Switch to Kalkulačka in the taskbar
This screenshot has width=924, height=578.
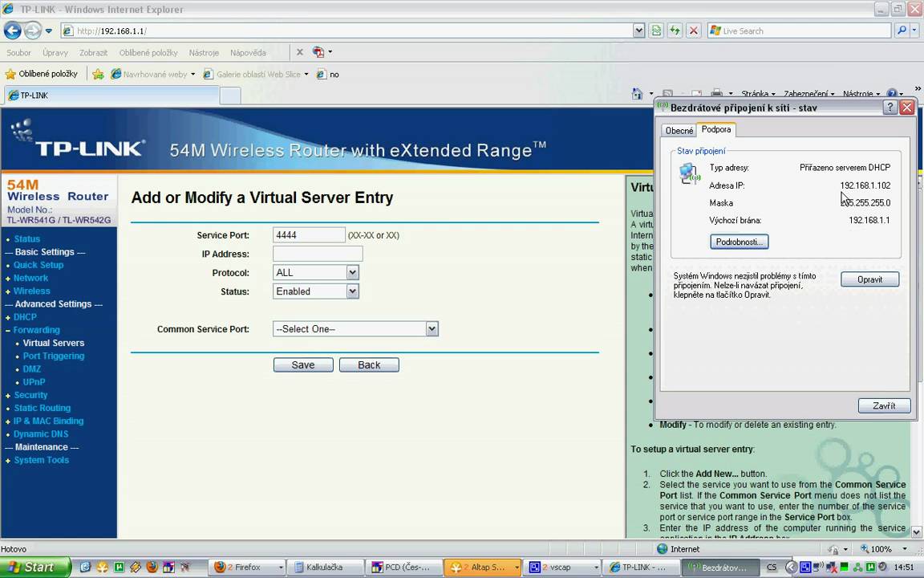tap(326, 568)
